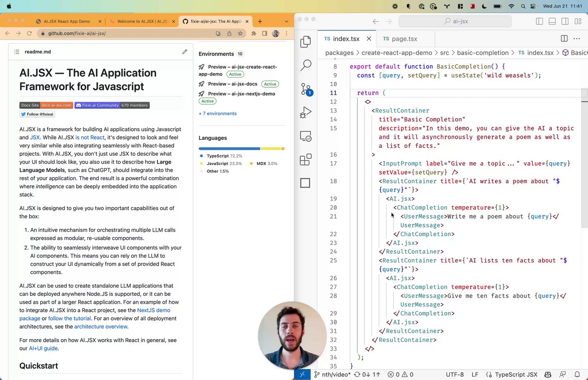
Task: Open the Apple menu
Action: tap(9, 6)
